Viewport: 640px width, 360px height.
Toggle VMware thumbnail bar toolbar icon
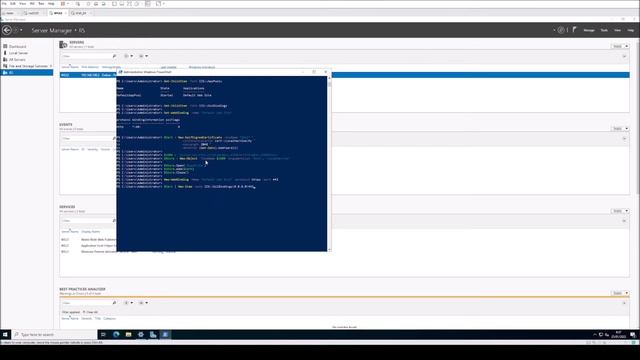[122, 4]
